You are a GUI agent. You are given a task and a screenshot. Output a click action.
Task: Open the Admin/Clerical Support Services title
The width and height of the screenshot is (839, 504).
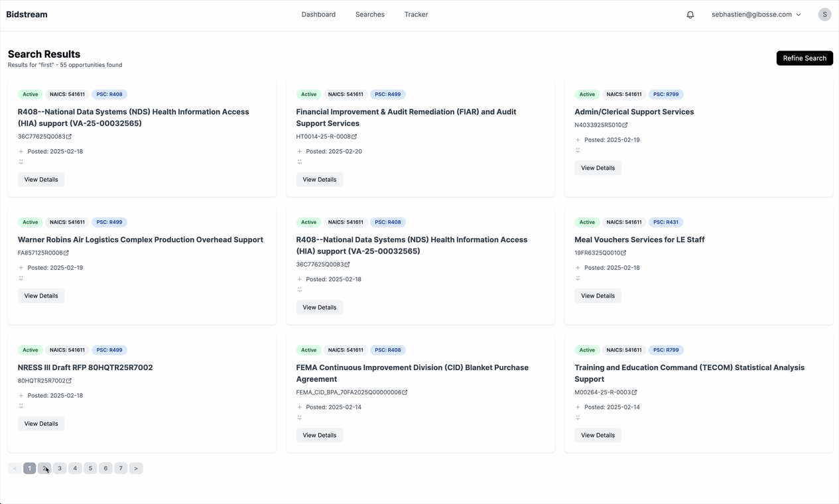point(633,112)
